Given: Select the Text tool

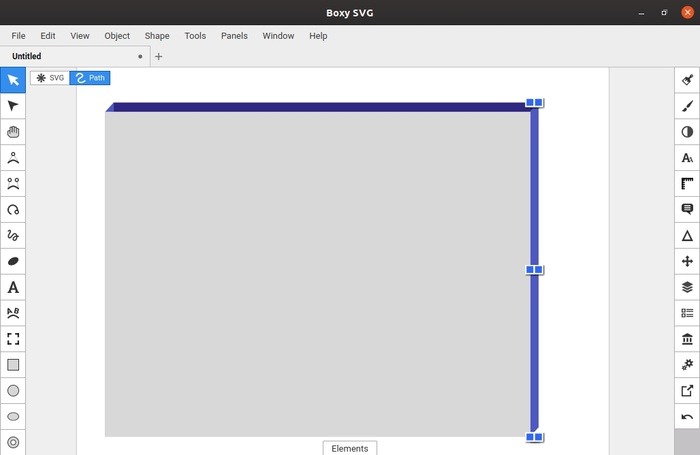Looking at the screenshot, I should [13, 287].
